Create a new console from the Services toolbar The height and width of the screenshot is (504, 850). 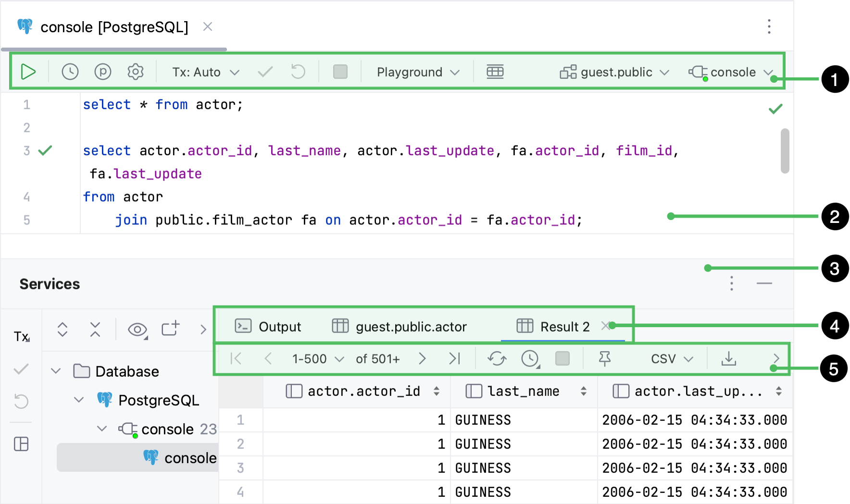pyautogui.click(x=170, y=329)
